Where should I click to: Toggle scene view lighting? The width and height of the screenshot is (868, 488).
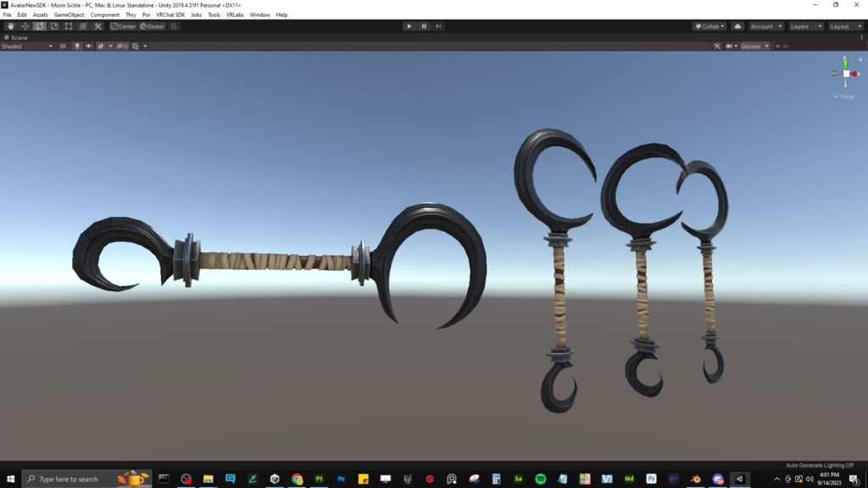pos(78,46)
